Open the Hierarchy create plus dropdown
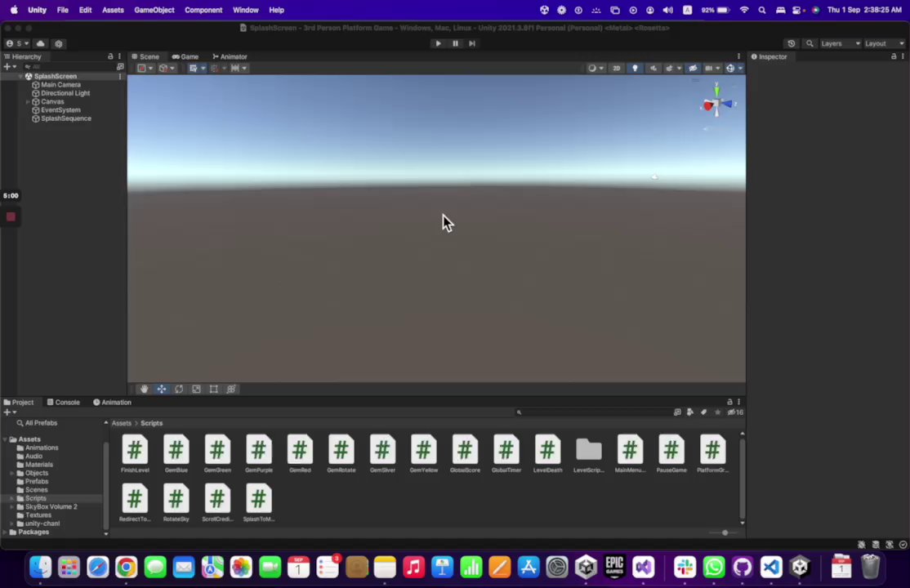The height and width of the screenshot is (588, 910). (x=10, y=67)
